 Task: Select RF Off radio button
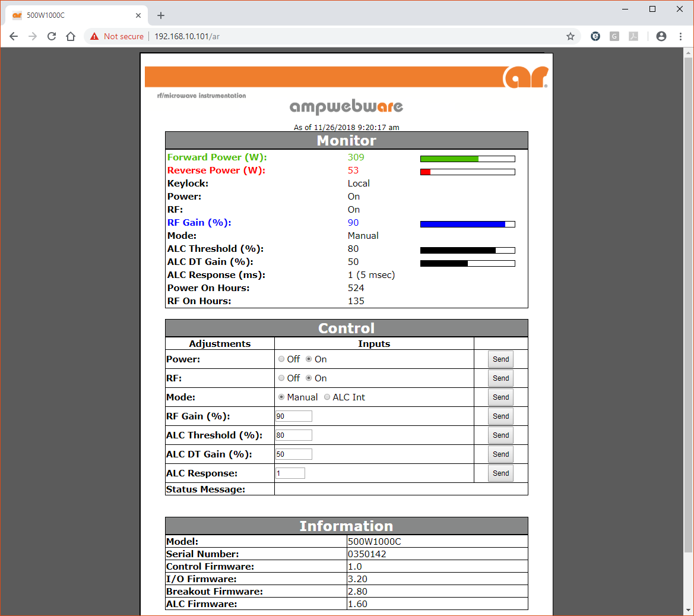281,378
